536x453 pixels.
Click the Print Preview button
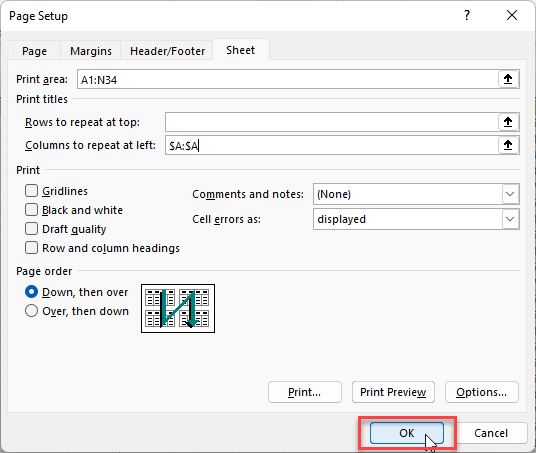coord(393,392)
